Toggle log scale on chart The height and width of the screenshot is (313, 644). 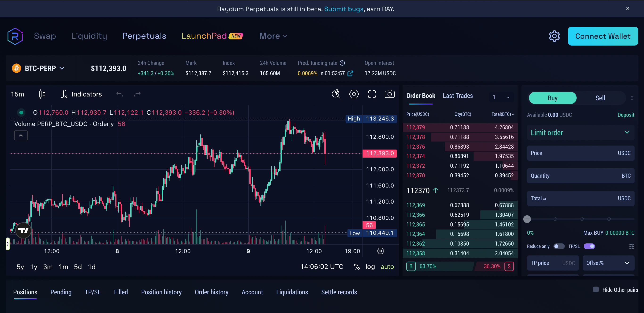370,267
